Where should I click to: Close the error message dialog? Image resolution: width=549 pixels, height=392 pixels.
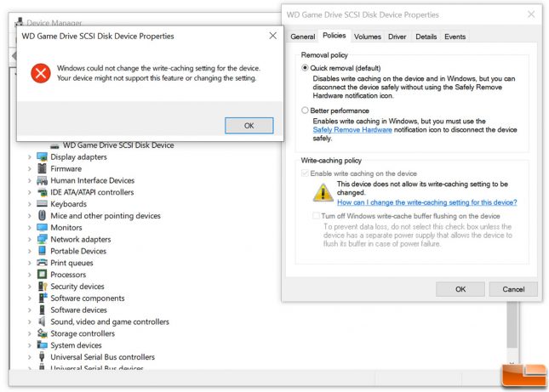coord(272,36)
